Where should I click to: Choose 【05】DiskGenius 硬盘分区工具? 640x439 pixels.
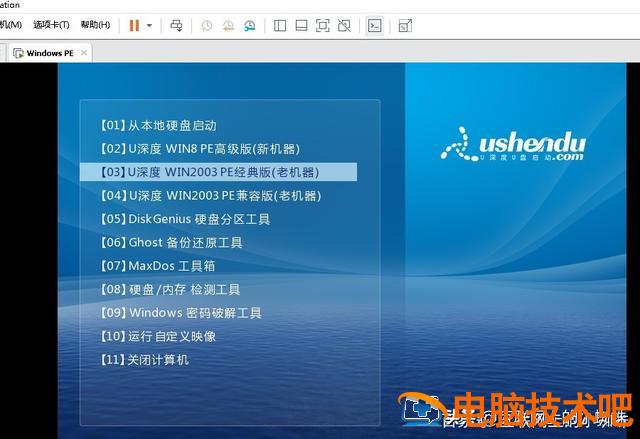185,219
